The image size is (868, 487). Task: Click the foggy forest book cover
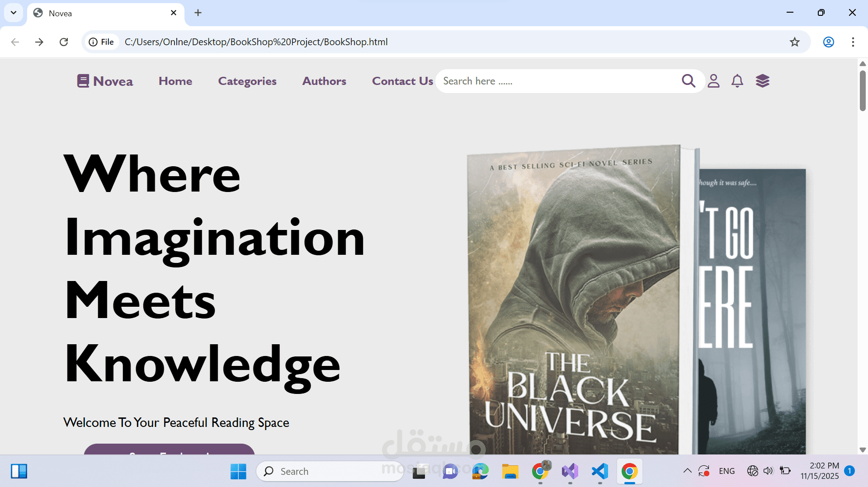tap(752, 311)
